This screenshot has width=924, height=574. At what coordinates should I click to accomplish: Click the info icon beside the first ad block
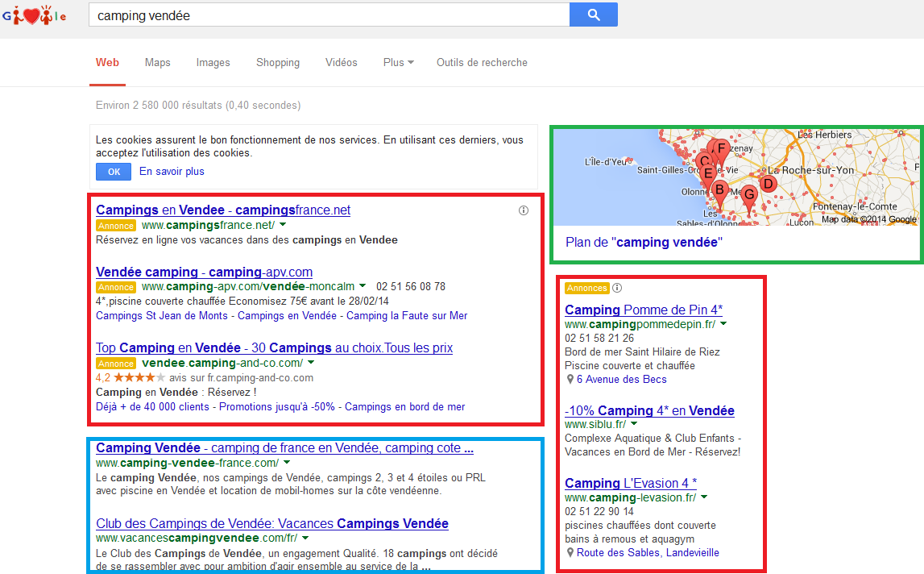[524, 210]
